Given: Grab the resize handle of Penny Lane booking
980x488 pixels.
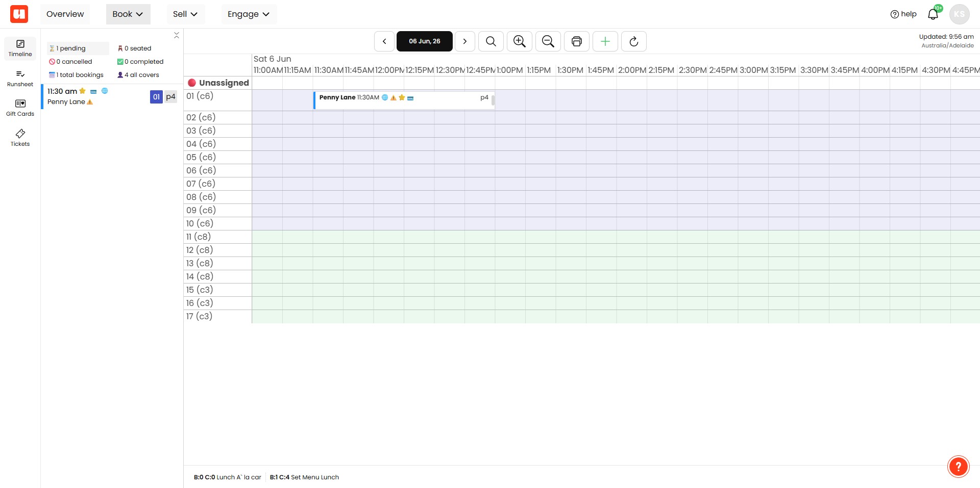Looking at the screenshot, I should point(493,100).
